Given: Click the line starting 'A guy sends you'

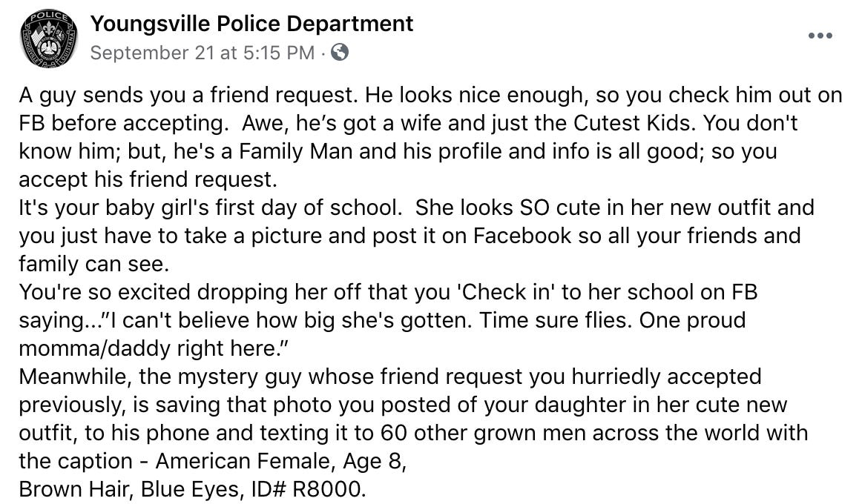Looking at the screenshot, I should click(430, 95).
